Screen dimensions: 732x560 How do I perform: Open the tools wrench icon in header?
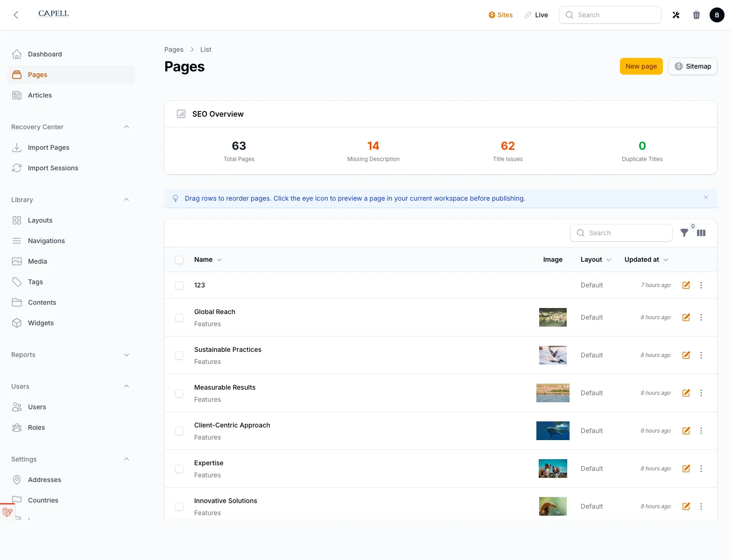pos(676,15)
